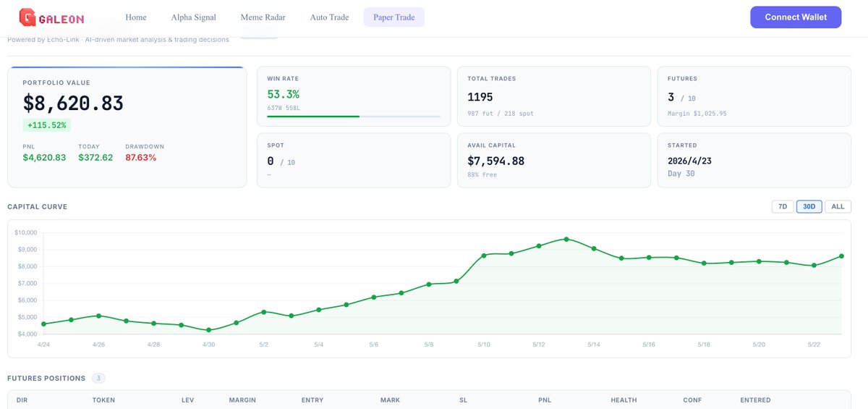This screenshot has height=409, width=868.
Task: Click the $10,000 y-axis label
Action: point(25,232)
